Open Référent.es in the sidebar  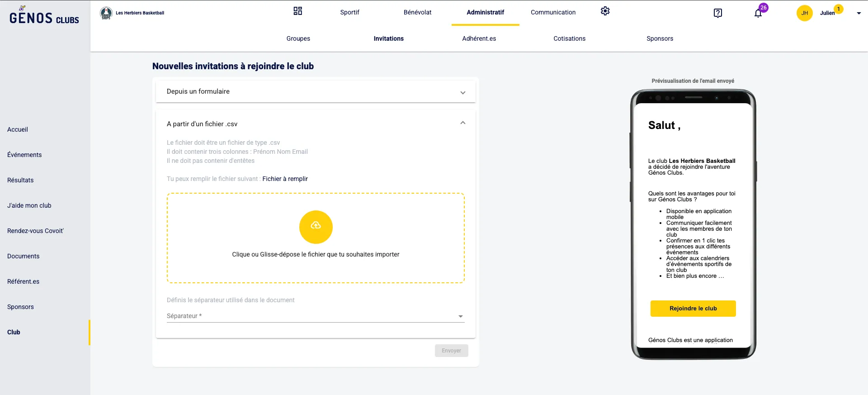tap(24, 281)
